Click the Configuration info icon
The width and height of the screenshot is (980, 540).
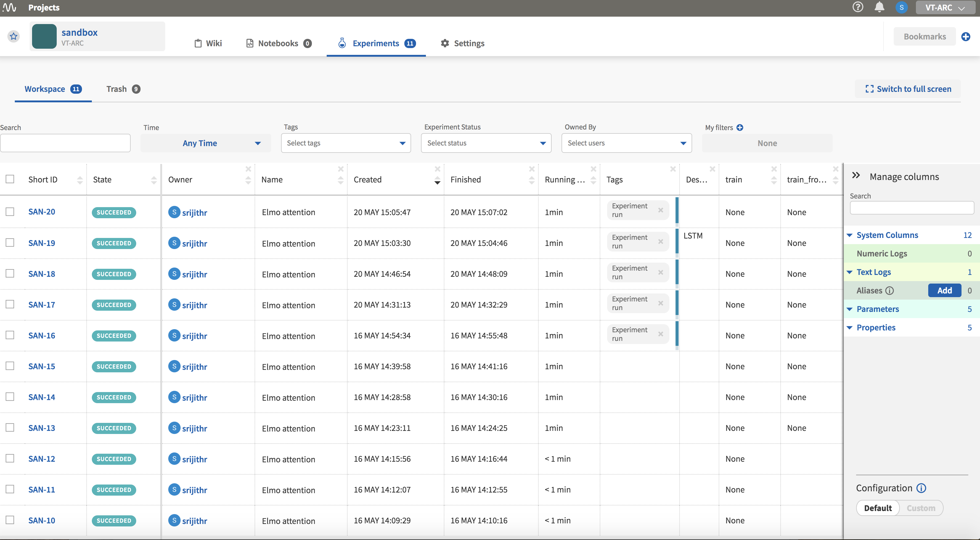921,488
